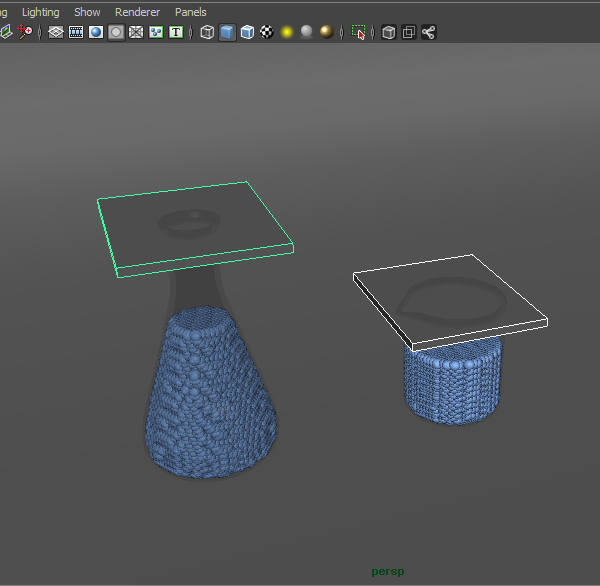This screenshot has height=586, width=600.
Task: Open the Lighting menu
Action: tap(41, 12)
